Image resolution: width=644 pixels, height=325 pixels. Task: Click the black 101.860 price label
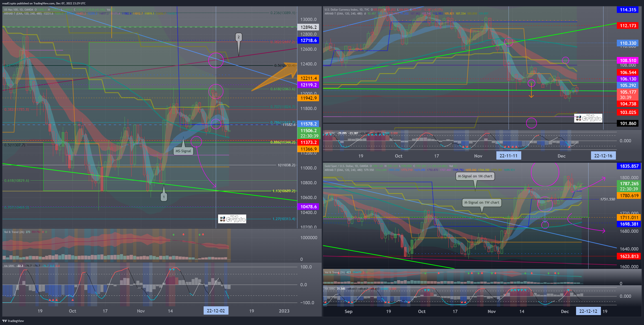point(628,123)
